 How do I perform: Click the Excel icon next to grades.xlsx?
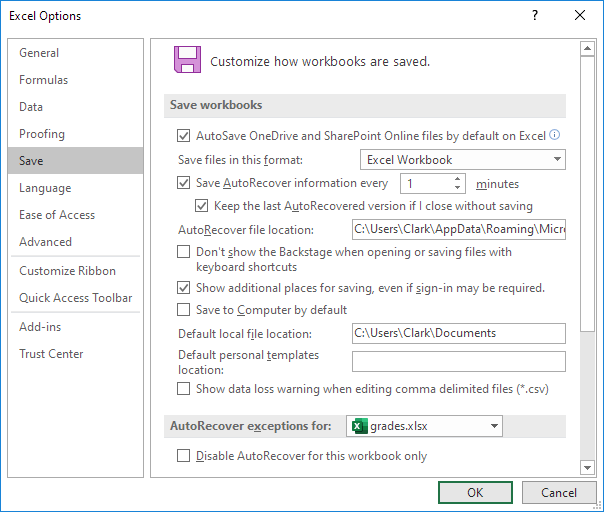(x=358, y=427)
